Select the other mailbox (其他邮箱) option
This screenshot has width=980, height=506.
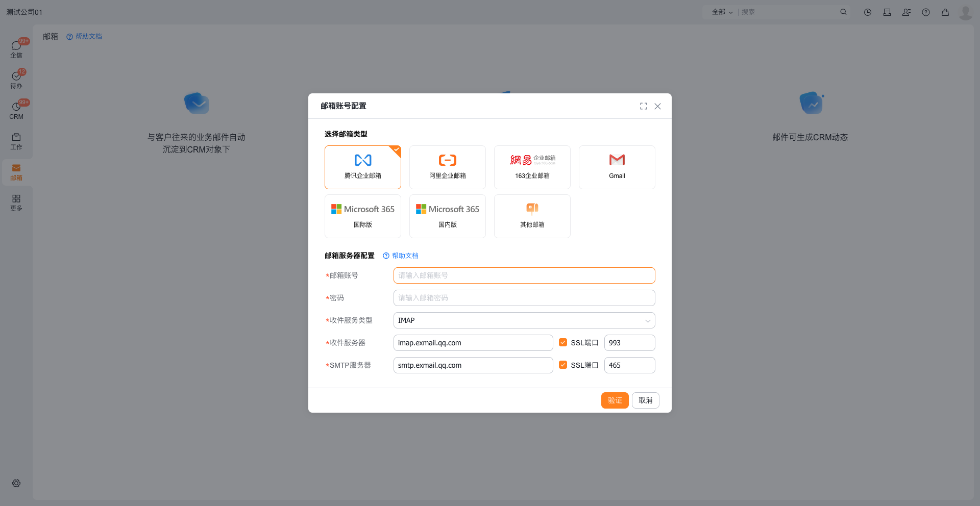[532, 216]
